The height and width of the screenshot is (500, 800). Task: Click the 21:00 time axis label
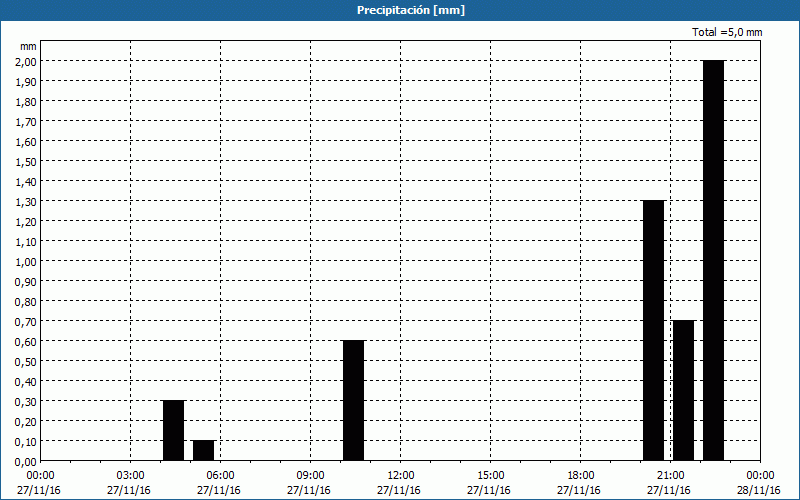coord(670,476)
